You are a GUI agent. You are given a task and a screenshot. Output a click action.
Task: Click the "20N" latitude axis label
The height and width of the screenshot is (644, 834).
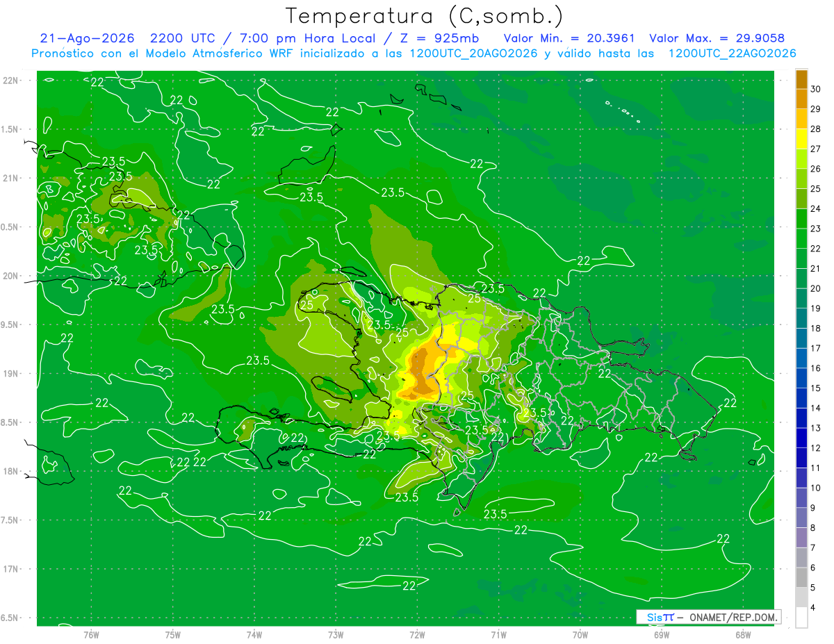(x=10, y=276)
